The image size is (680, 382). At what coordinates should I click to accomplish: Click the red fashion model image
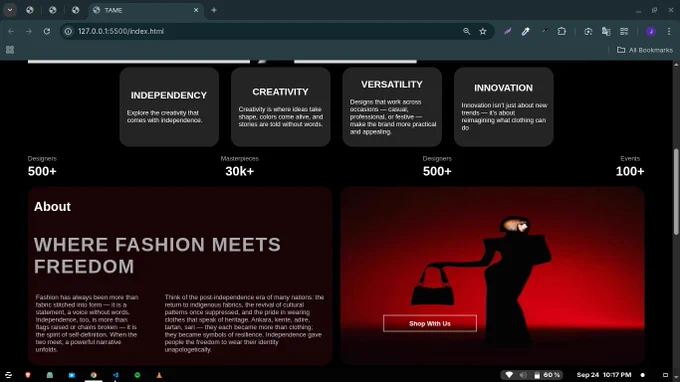tap(492, 275)
